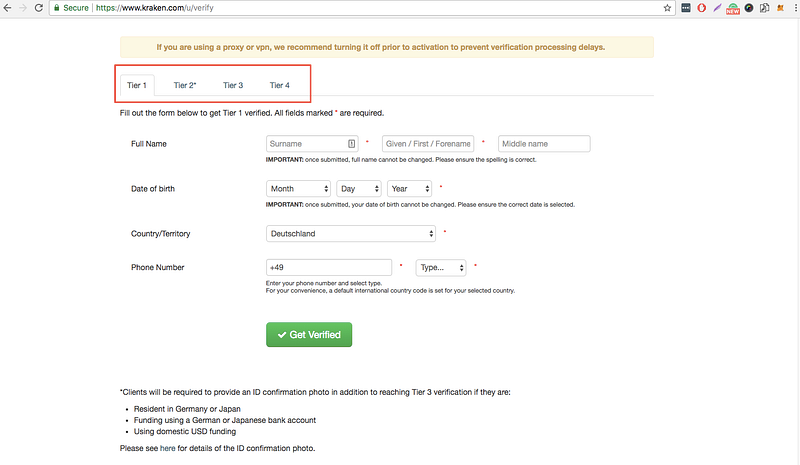Switch to the Tier 2 tab
This screenshot has height=465, width=800.
[185, 85]
